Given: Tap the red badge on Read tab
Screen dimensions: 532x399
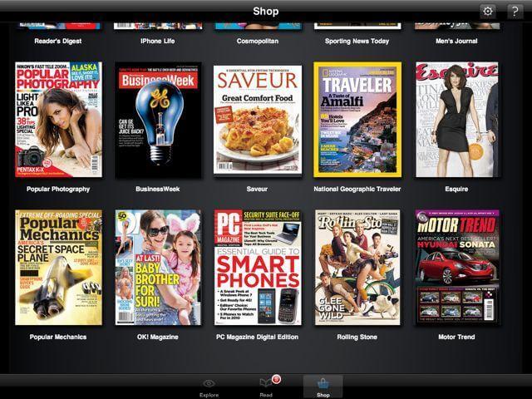Looking at the screenshot, I should 276,379.
